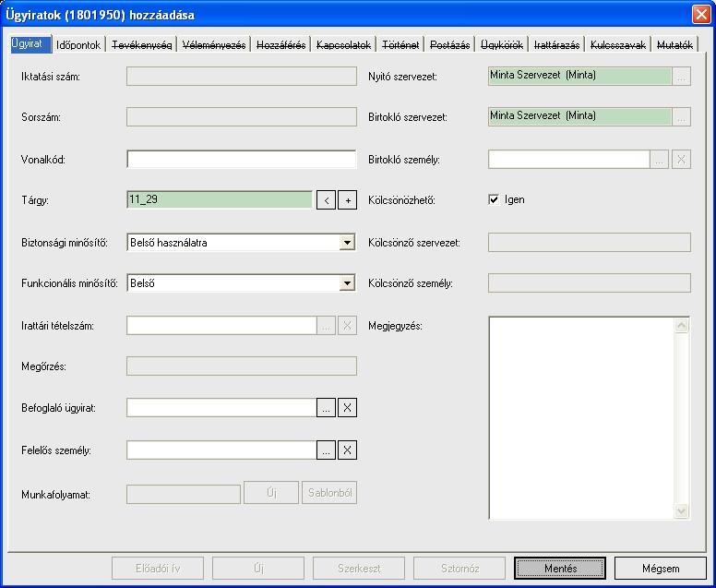Expand the Biztonsági minősítő dropdown

click(x=347, y=243)
